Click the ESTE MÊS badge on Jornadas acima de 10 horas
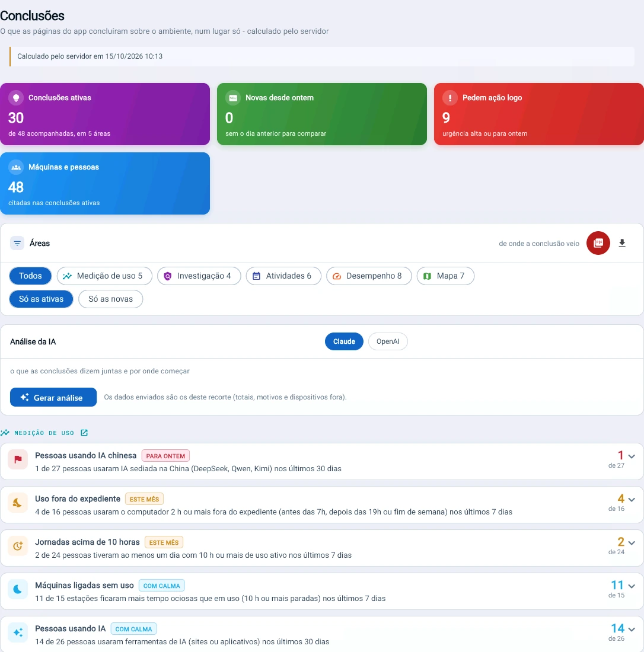This screenshot has height=652, width=644. click(x=164, y=542)
